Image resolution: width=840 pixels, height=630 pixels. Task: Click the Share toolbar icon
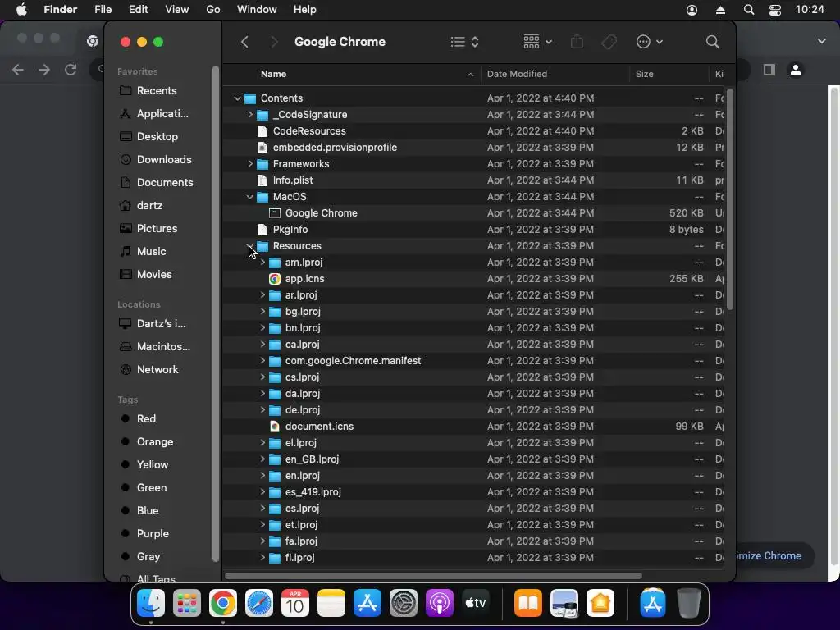coord(577,41)
